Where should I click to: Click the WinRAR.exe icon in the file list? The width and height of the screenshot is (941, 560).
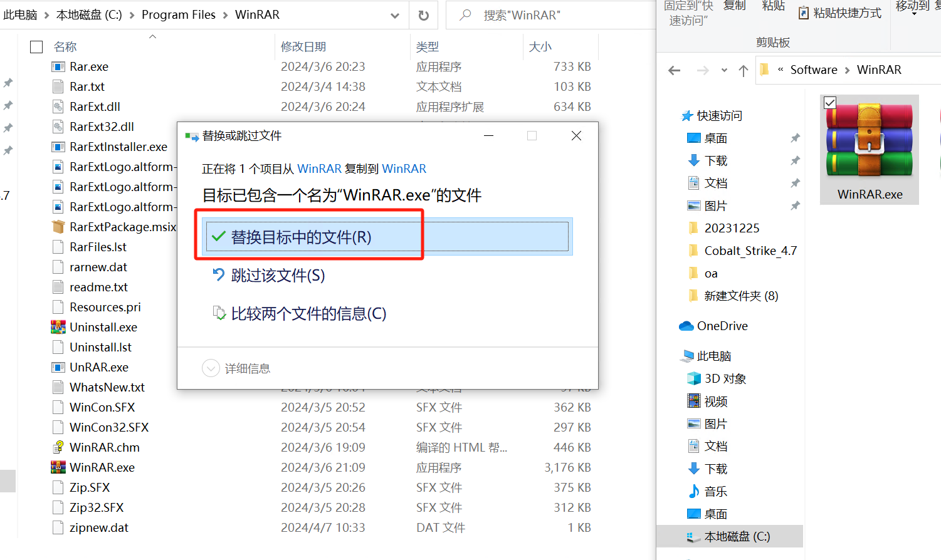click(x=58, y=467)
